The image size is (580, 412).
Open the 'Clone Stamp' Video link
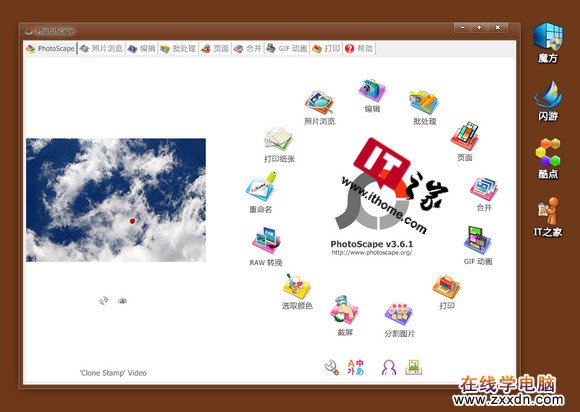[113, 373]
